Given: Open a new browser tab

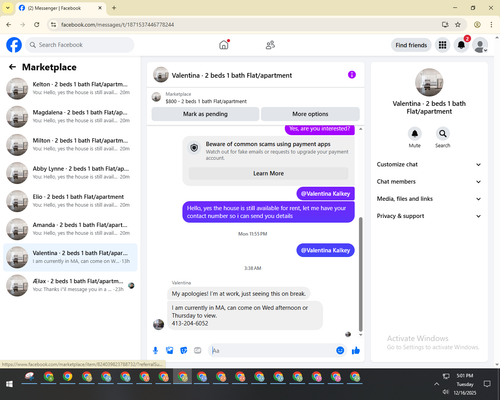Looking at the screenshot, I should (x=114, y=8).
